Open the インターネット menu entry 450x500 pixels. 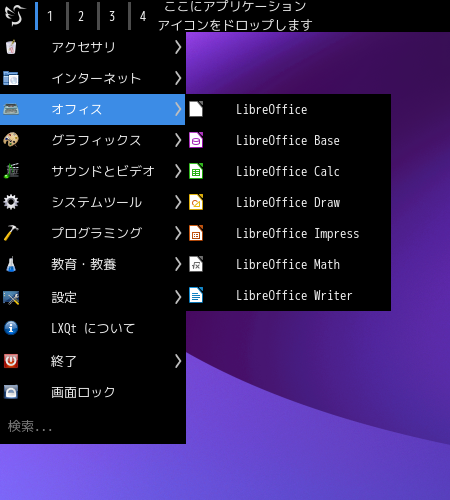pos(92,78)
